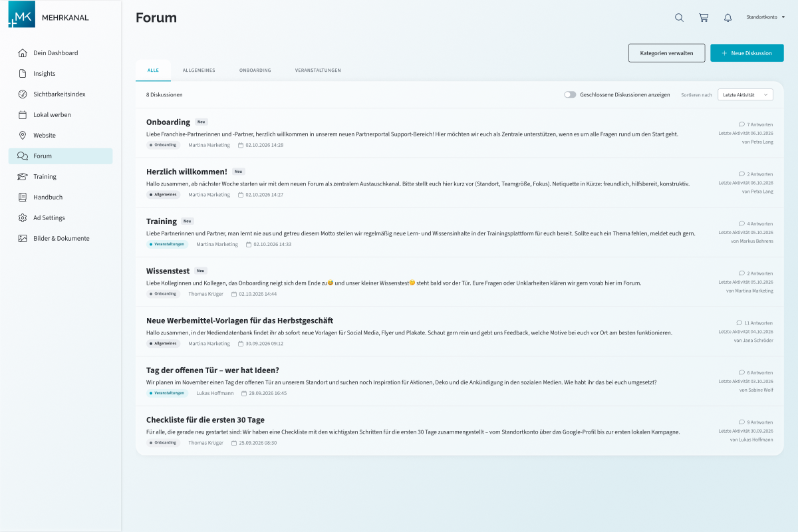Open the Wissenstest discussion title
The image size is (798, 532).
[x=168, y=271]
